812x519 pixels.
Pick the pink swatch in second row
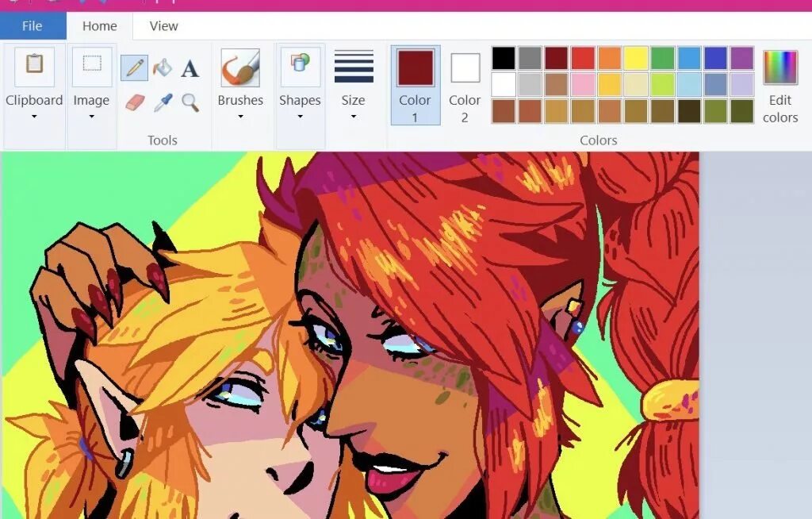pyautogui.click(x=583, y=84)
